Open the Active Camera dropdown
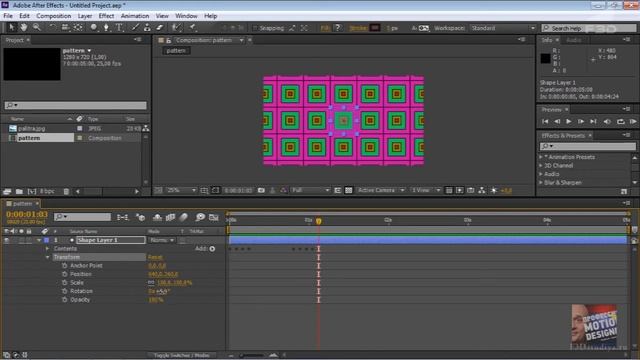Image resolution: width=640 pixels, height=360 pixels. 380,190
